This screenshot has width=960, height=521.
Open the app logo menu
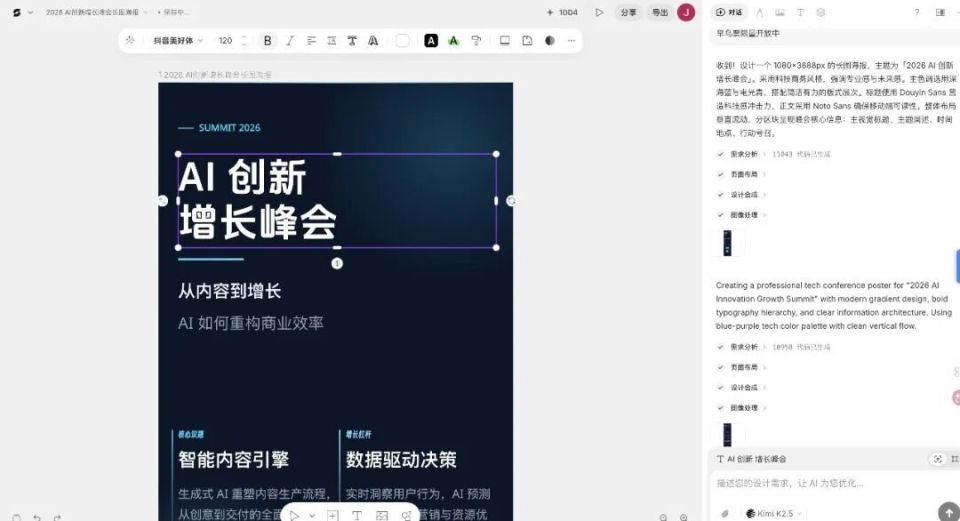pyautogui.click(x=17, y=12)
